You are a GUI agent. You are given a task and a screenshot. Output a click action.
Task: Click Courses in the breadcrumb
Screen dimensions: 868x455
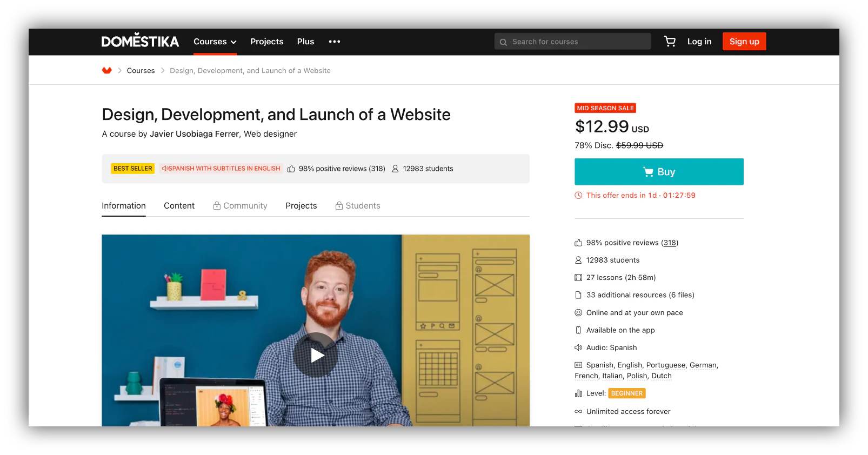click(x=141, y=71)
